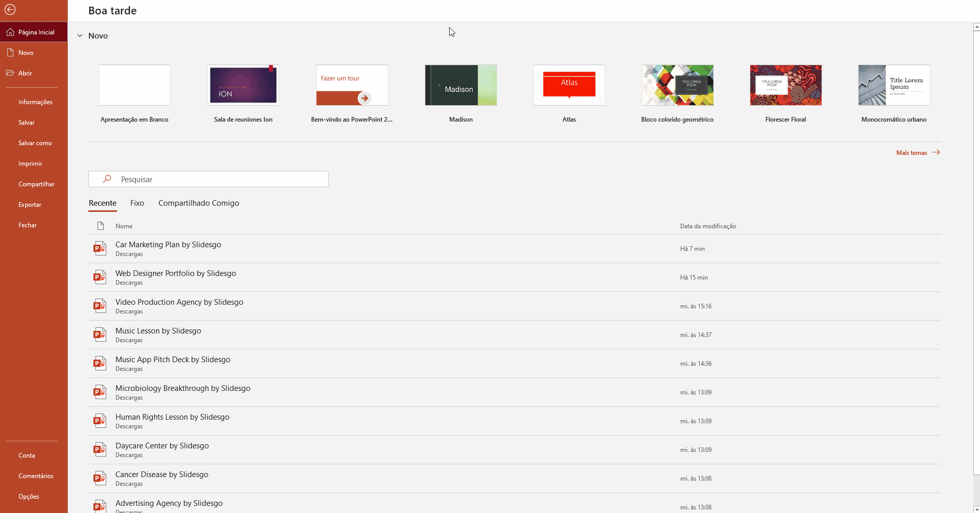Select the Madison theme thumbnail
The image size is (980, 513).
(x=461, y=85)
